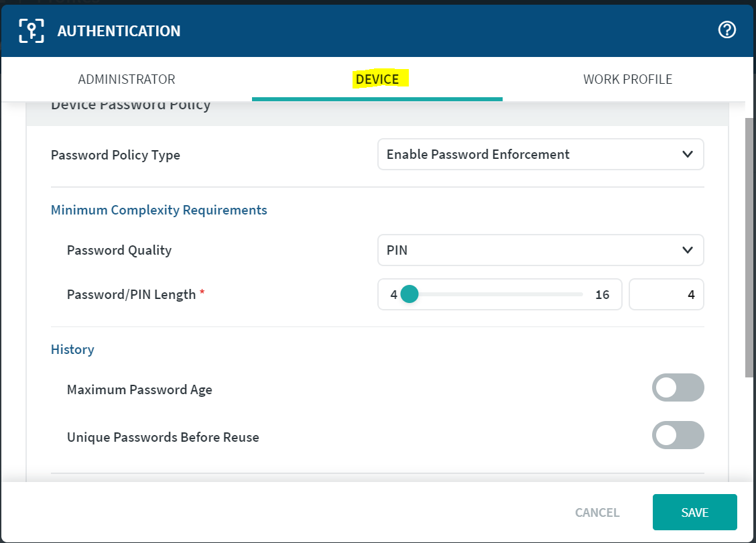Click the AUTHENTICATION dialog title text

pos(119,31)
